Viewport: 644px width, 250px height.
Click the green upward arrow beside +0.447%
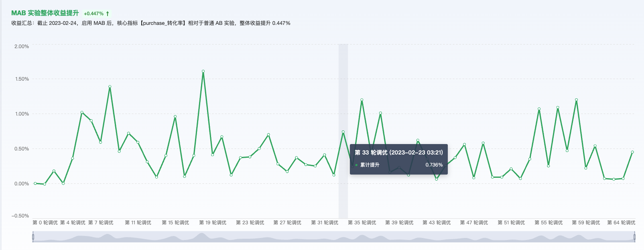(108, 14)
